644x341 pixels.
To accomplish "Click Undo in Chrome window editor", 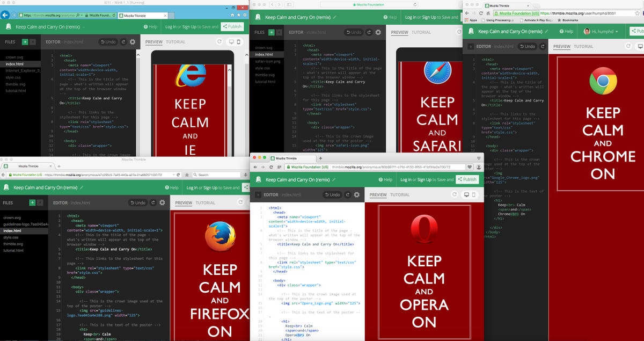I will point(526,46).
